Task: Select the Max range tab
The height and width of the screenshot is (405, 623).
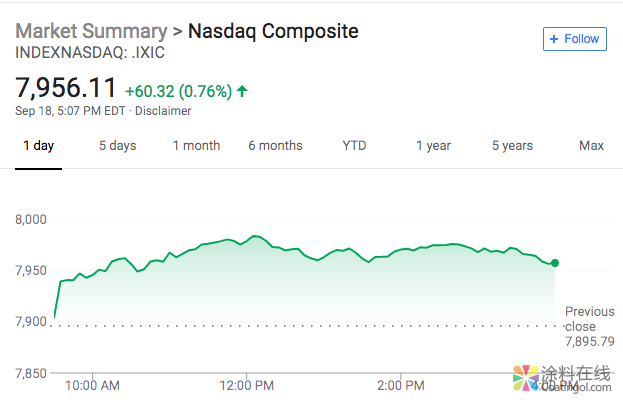Action: pos(591,146)
